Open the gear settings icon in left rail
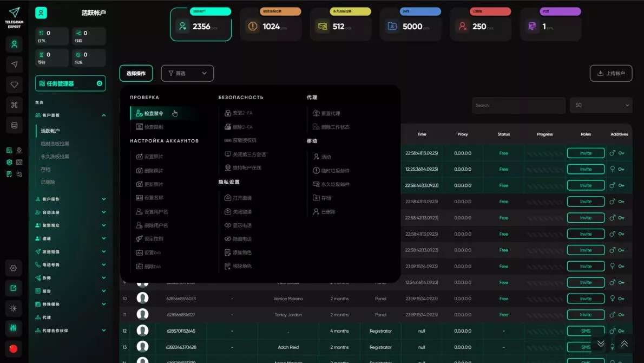The width and height of the screenshot is (644, 363). click(14, 268)
